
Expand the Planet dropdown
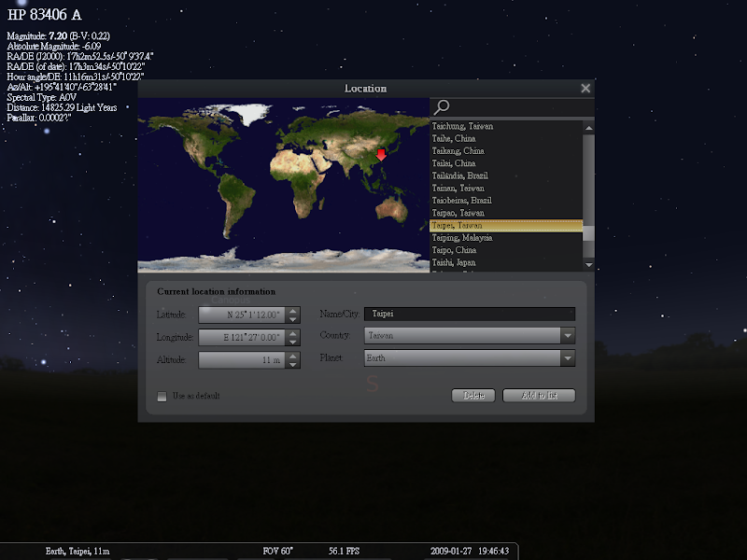(x=567, y=358)
